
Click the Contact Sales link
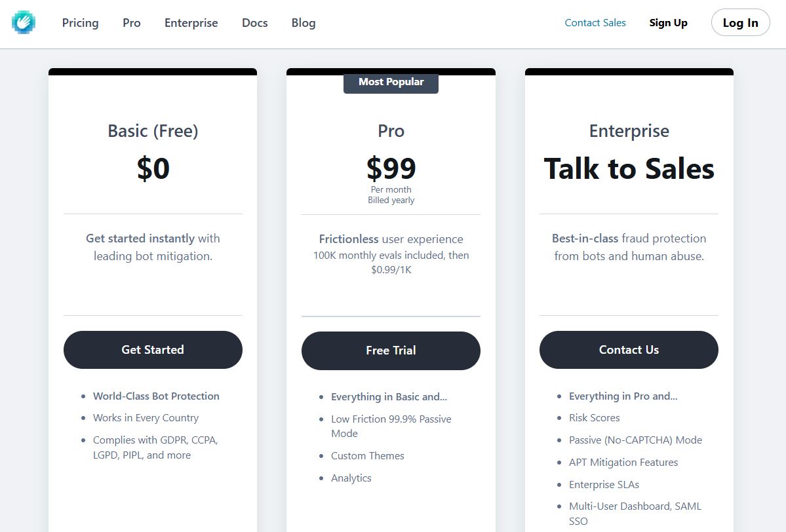595,22
